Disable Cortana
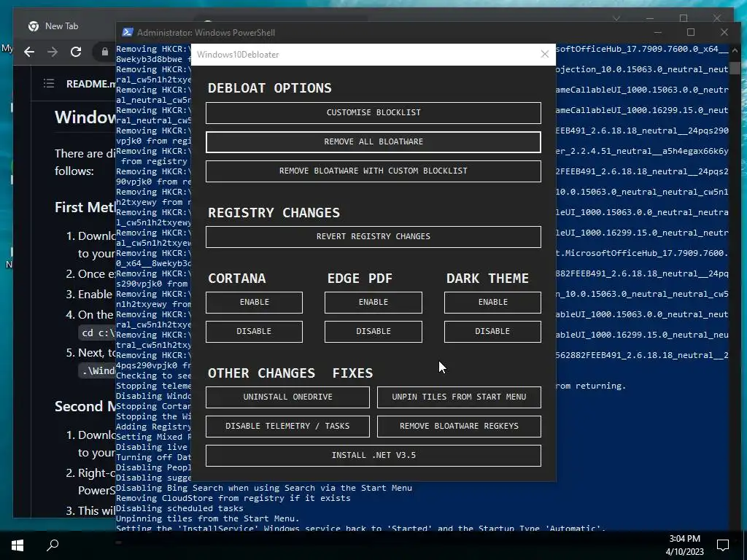The height and width of the screenshot is (560, 747). (x=254, y=332)
